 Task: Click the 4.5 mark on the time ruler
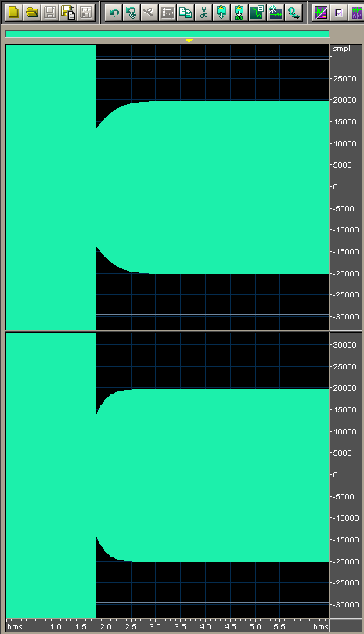click(x=230, y=626)
